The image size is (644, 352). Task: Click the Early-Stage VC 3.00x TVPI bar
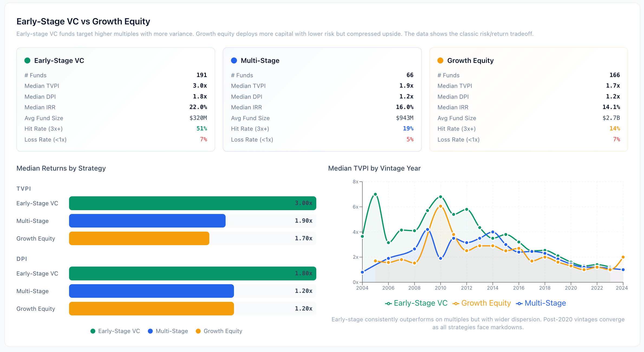point(192,203)
